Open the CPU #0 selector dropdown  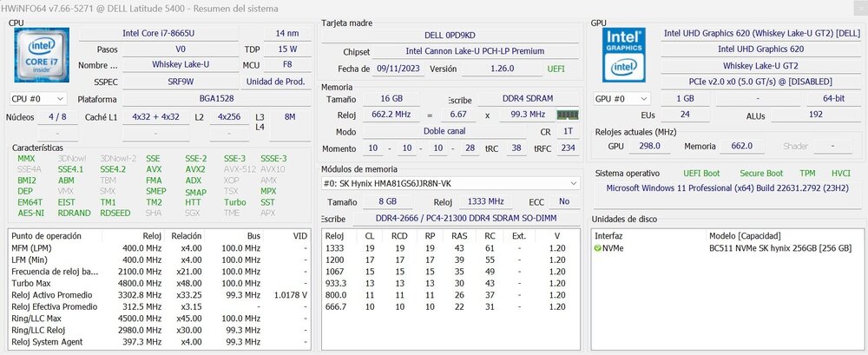pos(38,99)
